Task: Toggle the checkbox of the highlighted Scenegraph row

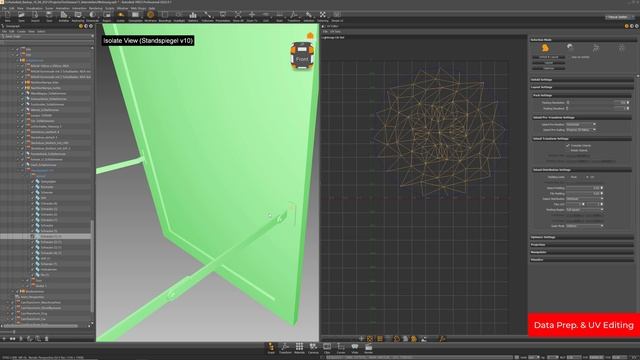Action: click(x=33, y=236)
